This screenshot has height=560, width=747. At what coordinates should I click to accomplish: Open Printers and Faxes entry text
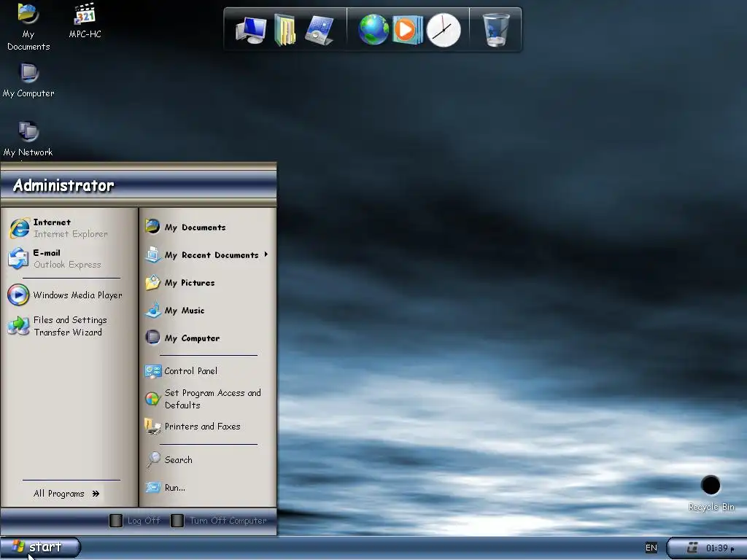click(x=203, y=427)
